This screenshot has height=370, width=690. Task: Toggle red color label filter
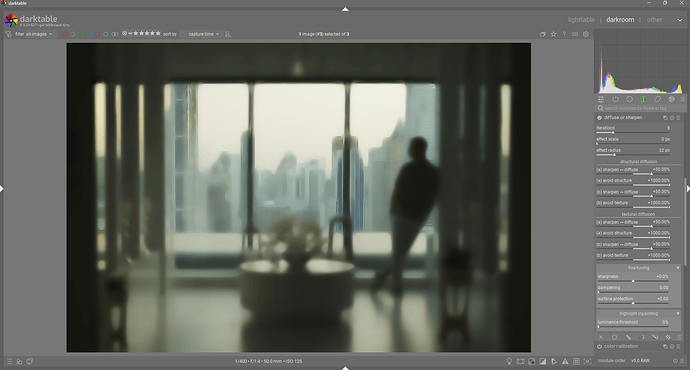(64, 34)
